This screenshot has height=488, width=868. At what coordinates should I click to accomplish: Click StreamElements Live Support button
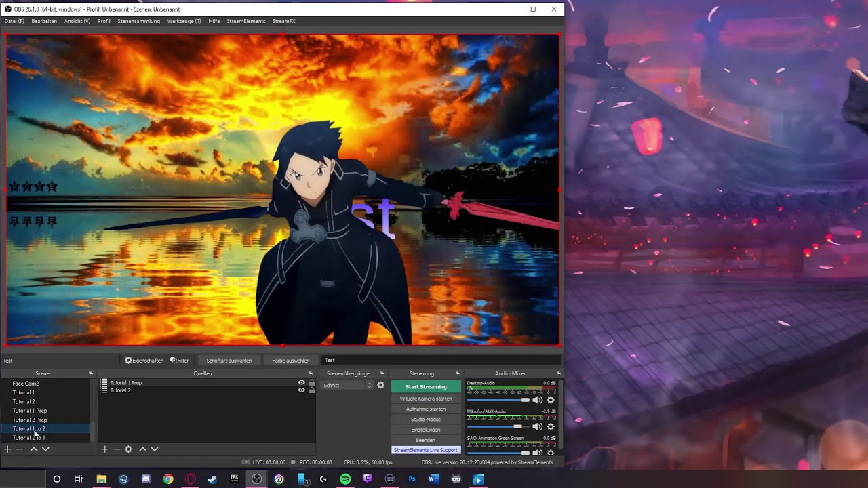coord(426,450)
